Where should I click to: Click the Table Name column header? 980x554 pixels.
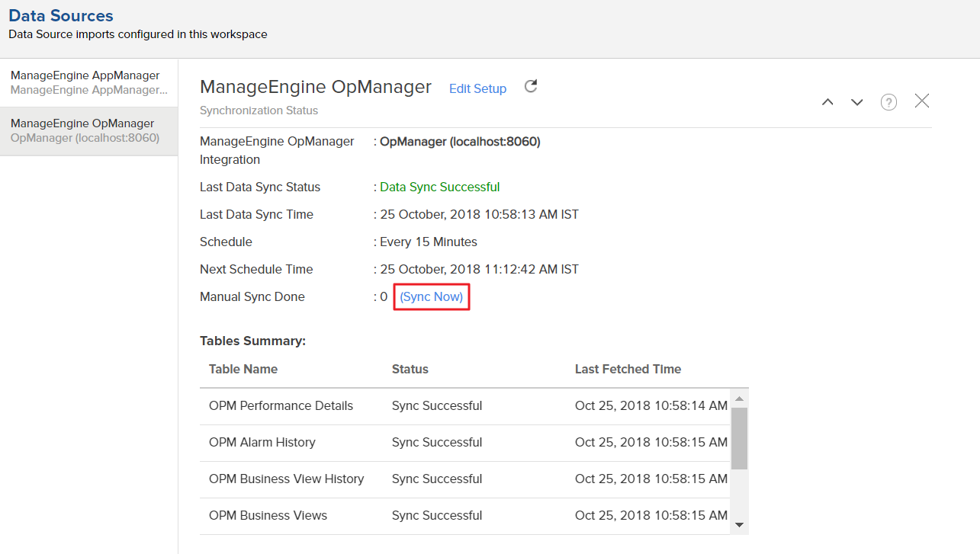tap(243, 369)
